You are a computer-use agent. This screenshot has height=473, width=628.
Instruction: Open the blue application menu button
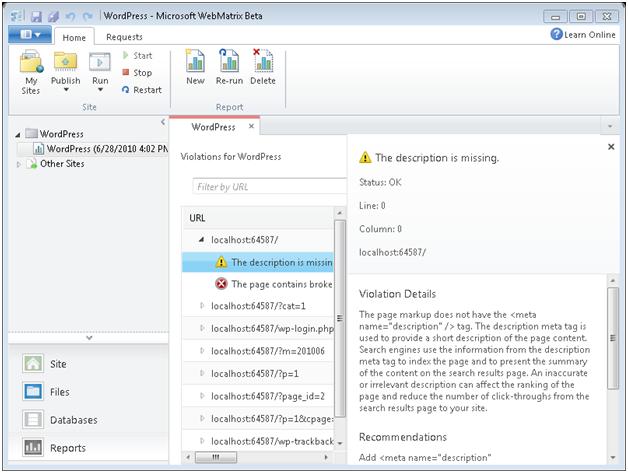[30, 34]
